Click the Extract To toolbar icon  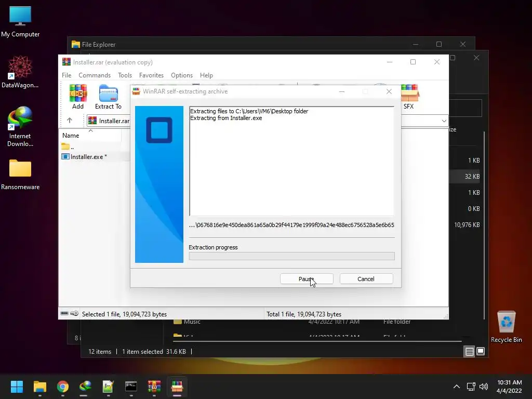click(108, 97)
